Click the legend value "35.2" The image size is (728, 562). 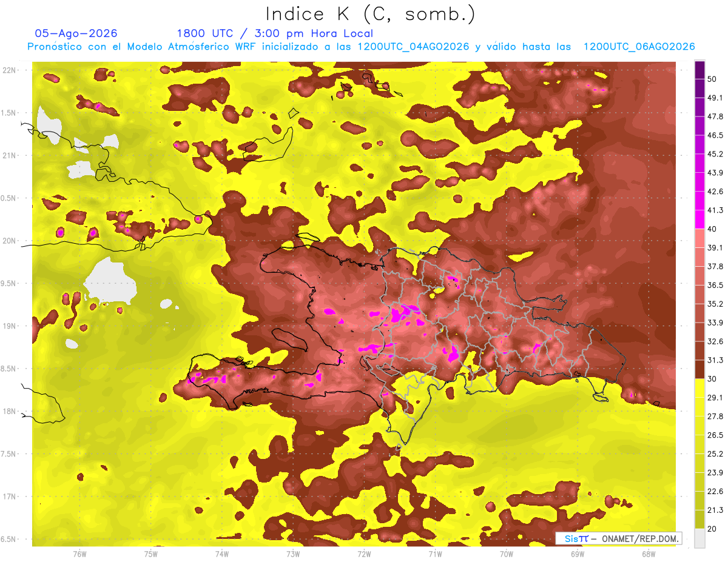(x=715, y=304)
